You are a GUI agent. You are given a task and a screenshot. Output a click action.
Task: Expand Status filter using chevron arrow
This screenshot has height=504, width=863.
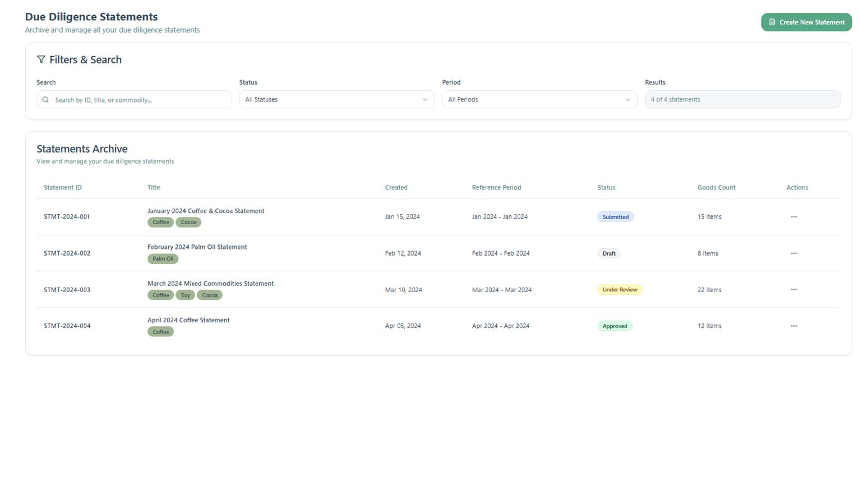tap(424, 100)
